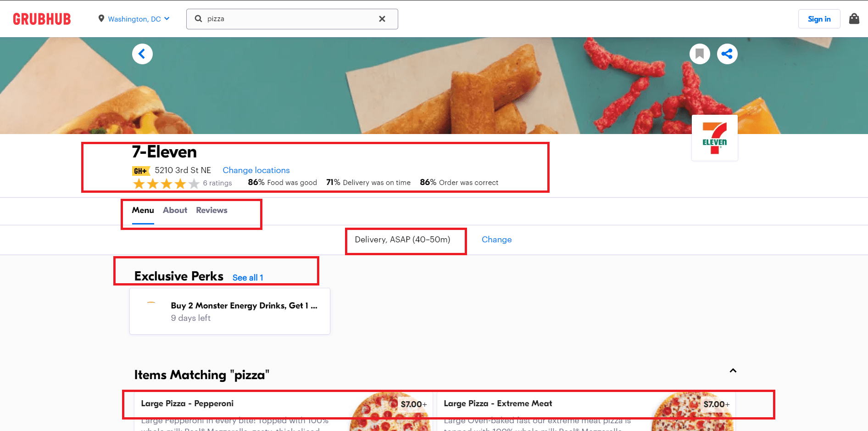Click the 86% Food was good stat
The width and height of the screenshot is (868, 431).
282,183
